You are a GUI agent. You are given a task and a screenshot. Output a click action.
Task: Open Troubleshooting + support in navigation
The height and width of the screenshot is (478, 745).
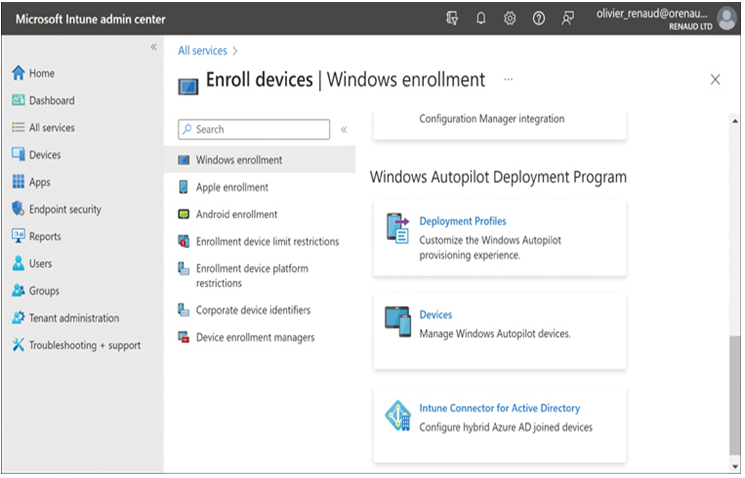[86, 346]
